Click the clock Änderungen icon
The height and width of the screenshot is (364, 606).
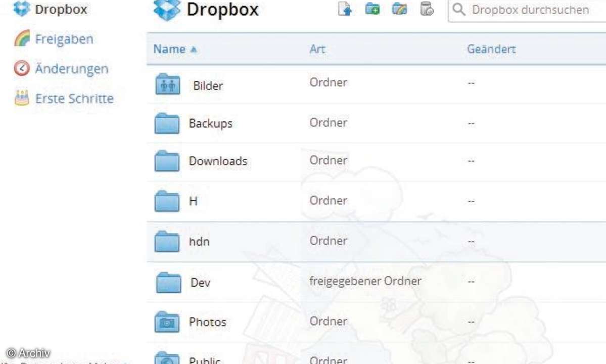(22, 68)
